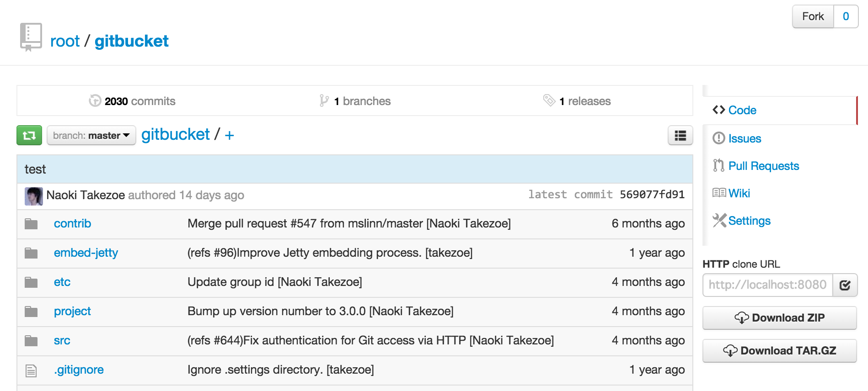Viewport: 868px width, 391px height.
Task: Click the Issues exclamation circle icon
Action: [718, 138]
